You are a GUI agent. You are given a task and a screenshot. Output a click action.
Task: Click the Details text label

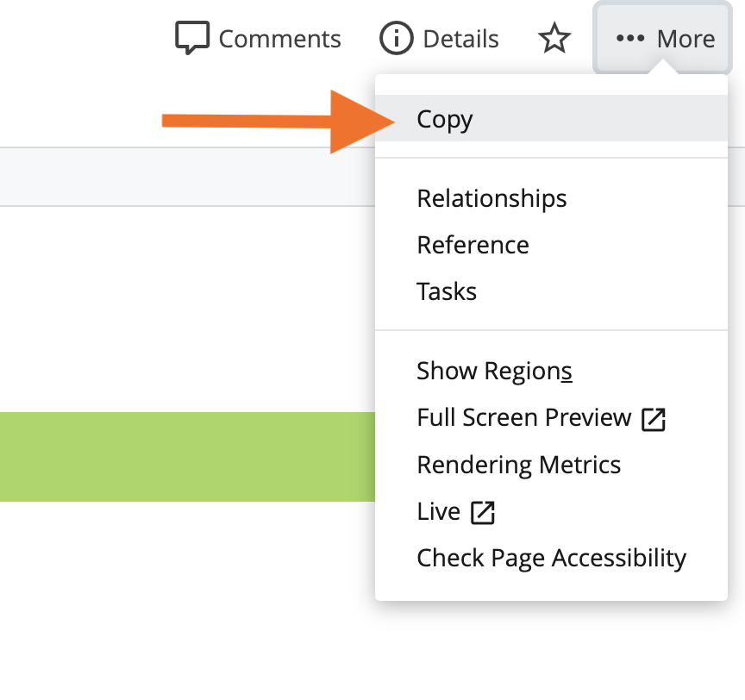coord(460,39)
